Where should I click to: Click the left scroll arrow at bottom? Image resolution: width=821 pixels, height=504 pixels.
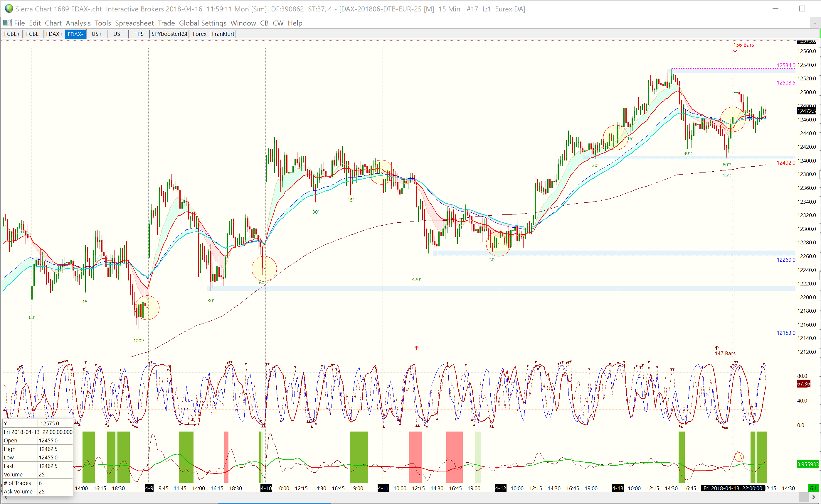pos(6,498)
